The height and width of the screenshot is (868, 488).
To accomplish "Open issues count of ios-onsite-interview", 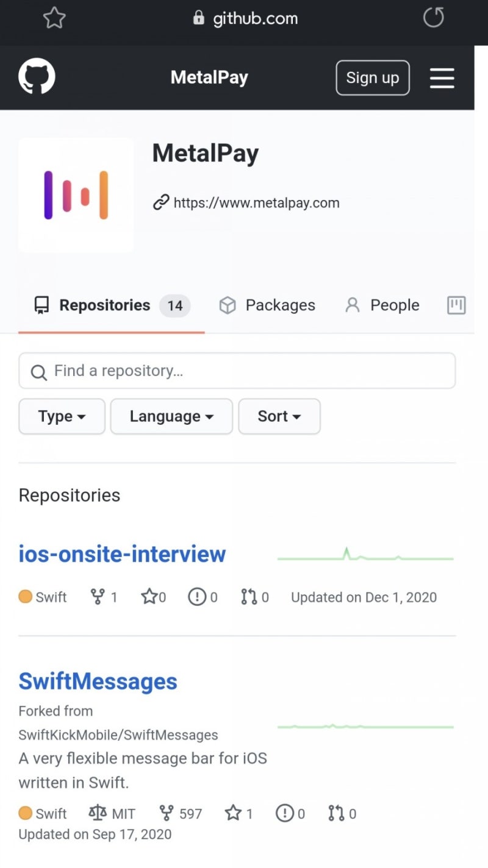I will click(x=203, y=597).
